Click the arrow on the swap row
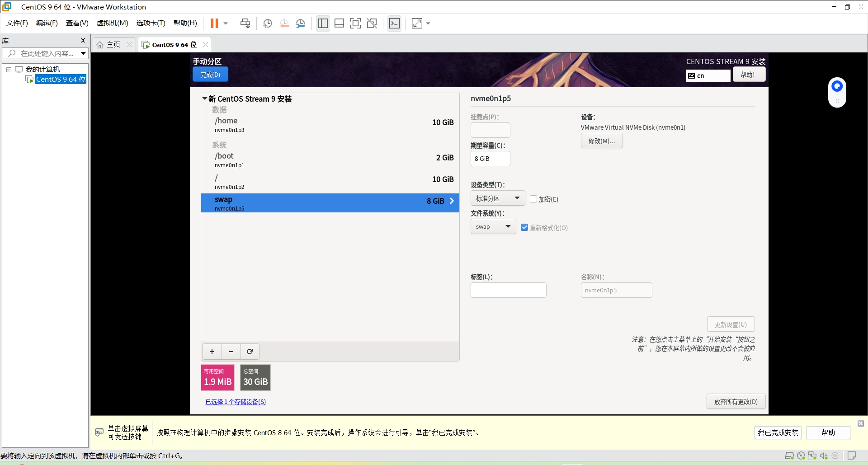Screen dimensions: 868x465 (452, 201)
